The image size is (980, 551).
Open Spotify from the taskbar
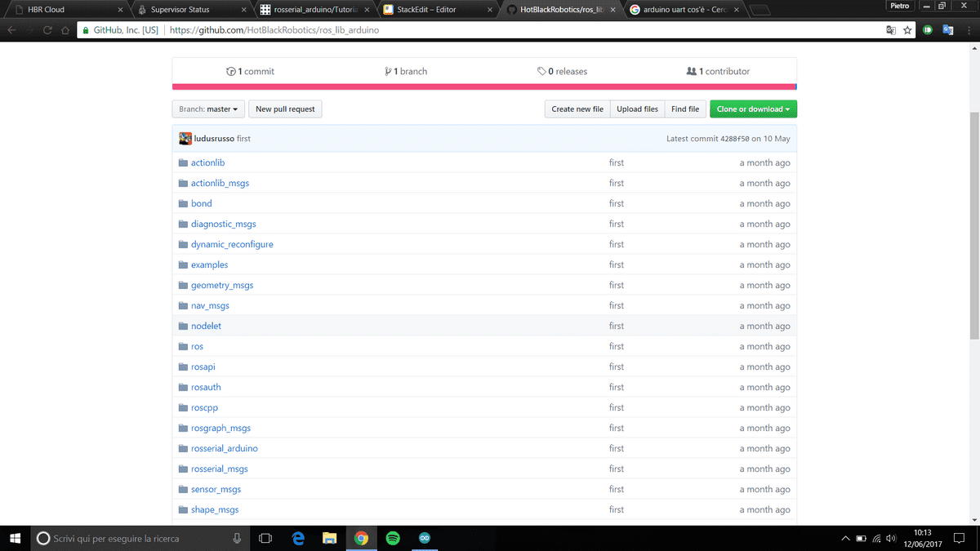pos(392,539)
